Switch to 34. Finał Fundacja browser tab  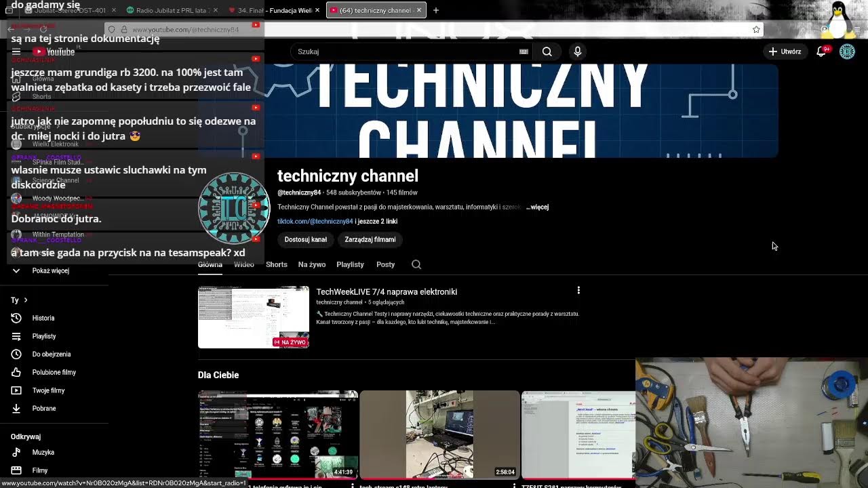coord(273,10)
